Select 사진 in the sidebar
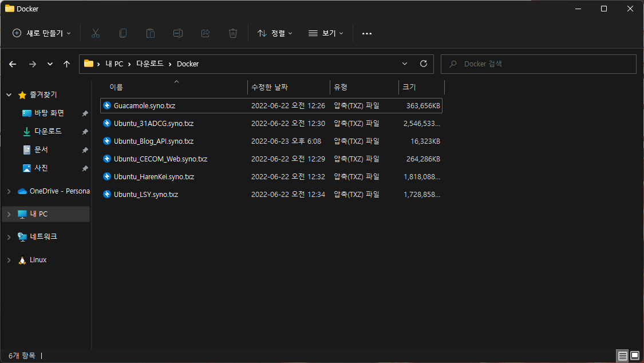Viewport: 644px width, 363px height. [x=41, y=168]
